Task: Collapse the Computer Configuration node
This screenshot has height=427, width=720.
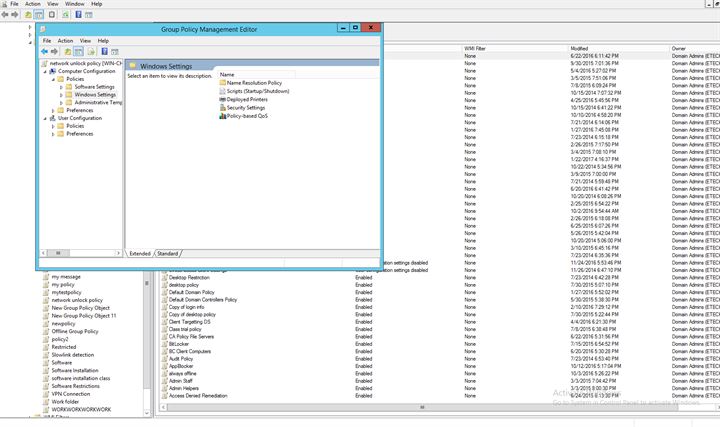Action: (45, 71)
